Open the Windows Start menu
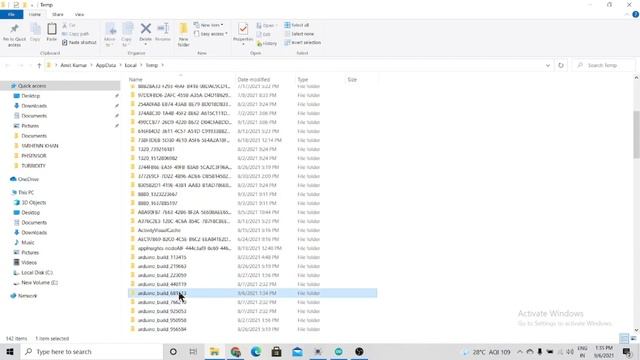The height and width of the screenshot is (360, 640). (10, 352)
